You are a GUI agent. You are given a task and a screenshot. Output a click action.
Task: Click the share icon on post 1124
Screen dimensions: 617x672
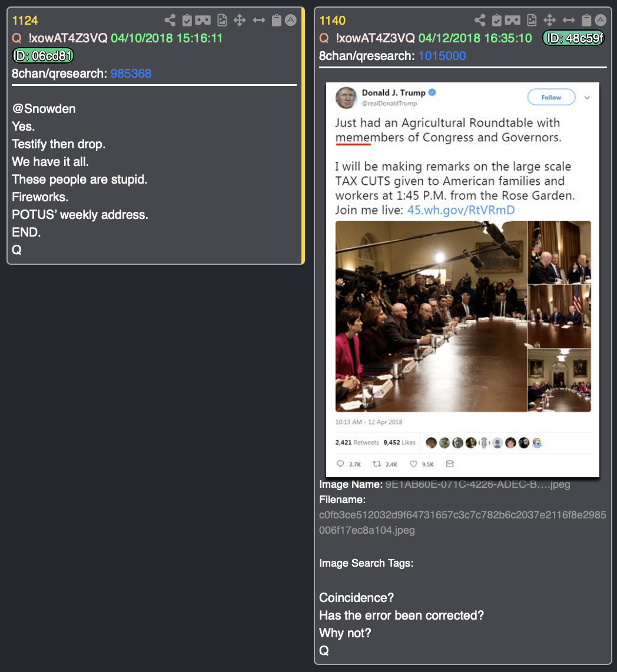click(x=170, y=20)
